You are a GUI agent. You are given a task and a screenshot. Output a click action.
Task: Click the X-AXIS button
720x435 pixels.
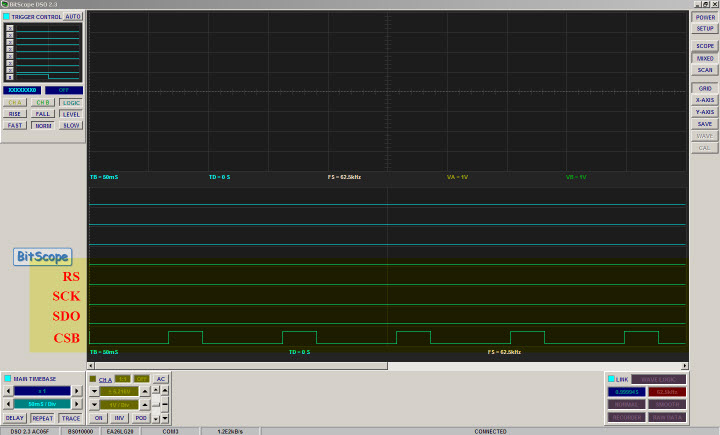coord(705,100)
